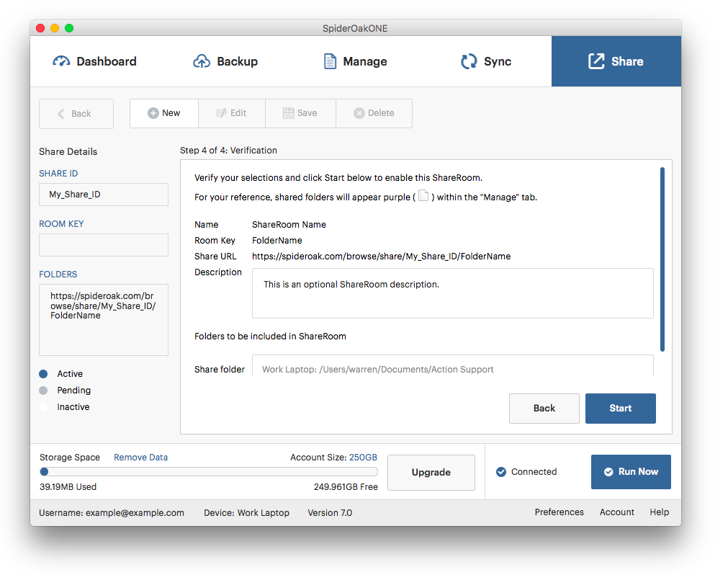728x575 pixels.
Task: Click the purple folder sample icon
Action: tap(423, 195)
